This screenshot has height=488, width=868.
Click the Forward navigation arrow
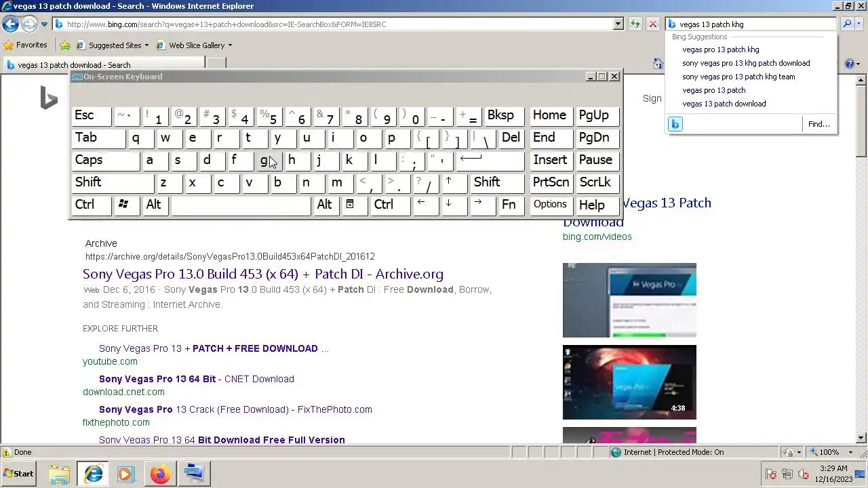(x=28, y=24)
